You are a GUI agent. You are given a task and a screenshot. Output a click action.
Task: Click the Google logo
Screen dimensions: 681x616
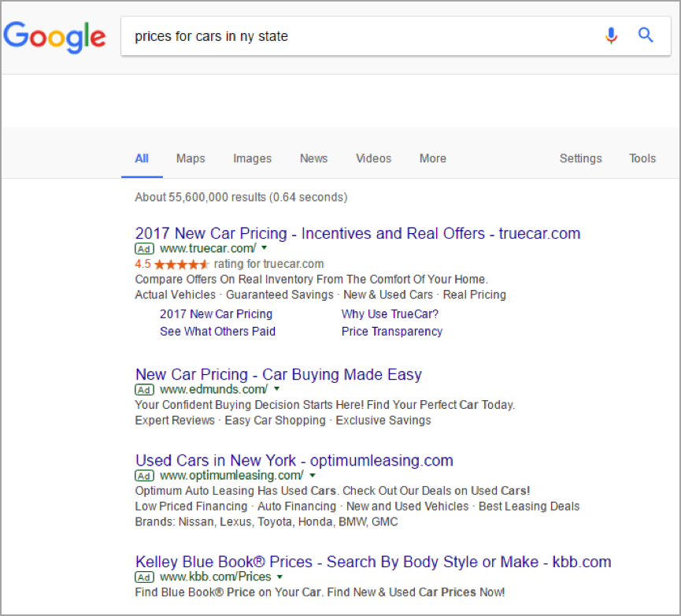click(x=54, y=36)
